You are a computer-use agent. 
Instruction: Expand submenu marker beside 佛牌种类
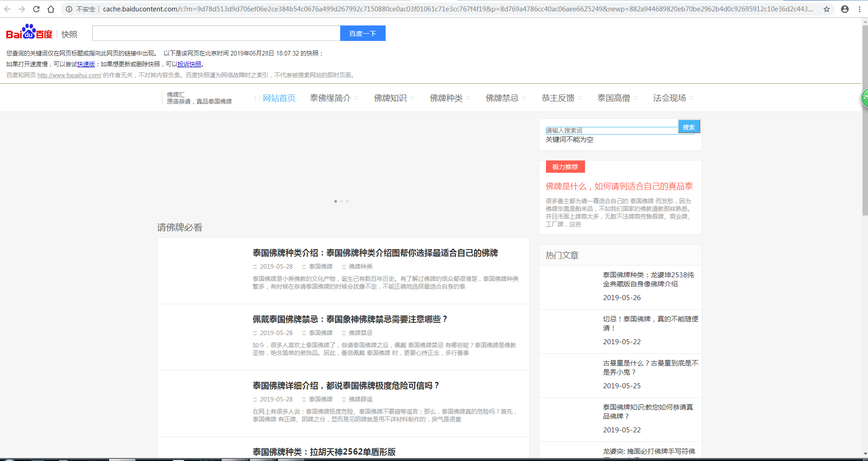pyautogui.click(x=468, y=98)
